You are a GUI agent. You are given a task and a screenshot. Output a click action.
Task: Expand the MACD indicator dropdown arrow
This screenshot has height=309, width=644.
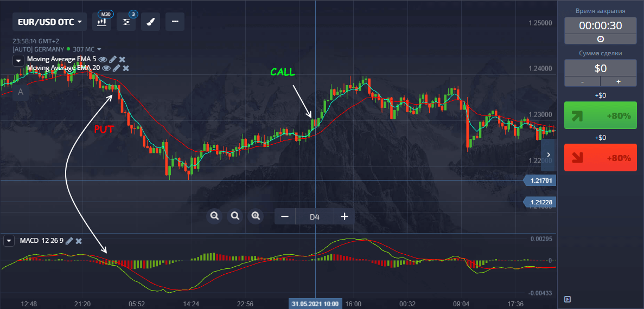[9, 241]
